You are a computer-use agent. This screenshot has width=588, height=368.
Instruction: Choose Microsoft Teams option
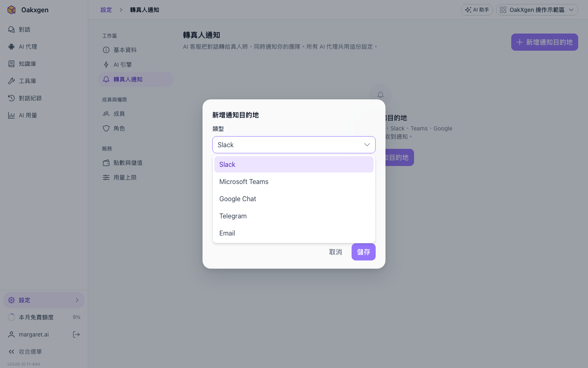click(x=294, y=182)
